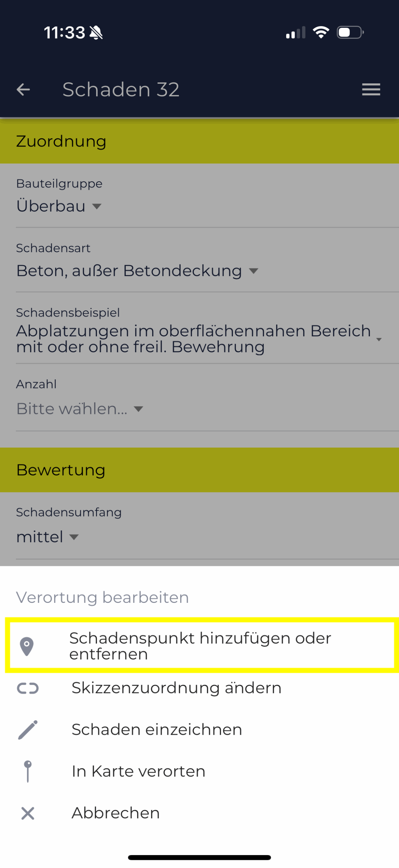The image size is (399, 868).
Task: Tap the X icon to cancel
Action: coord(28,813)
